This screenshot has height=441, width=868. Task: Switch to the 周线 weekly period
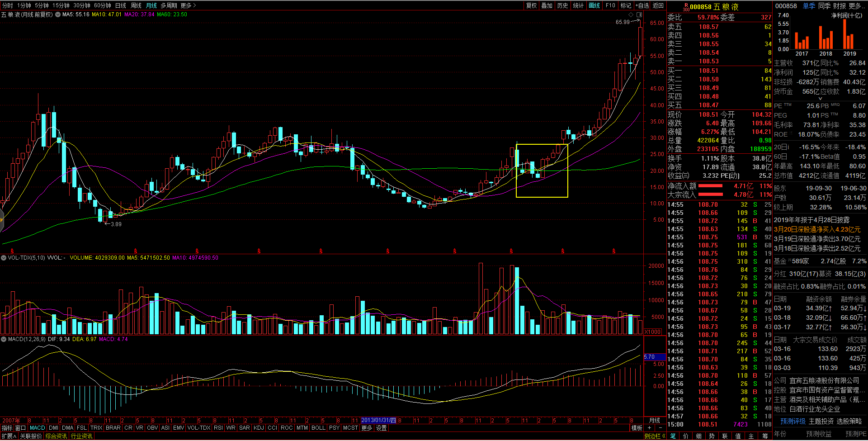pyautogui.click(x=136, y=5)
